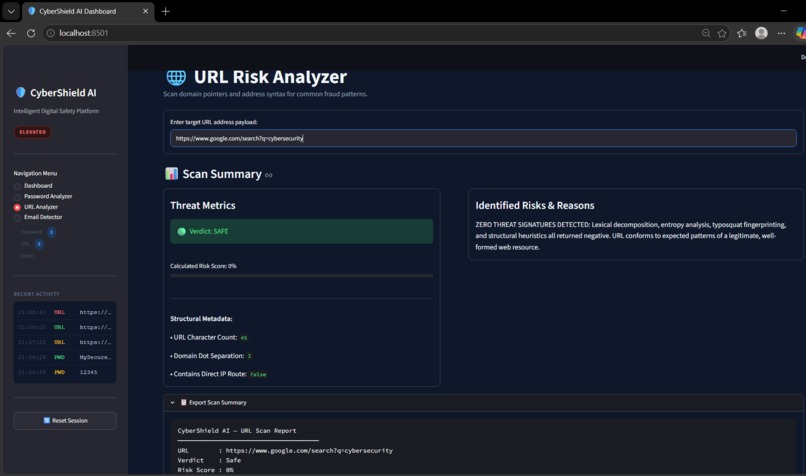This screenshot has height=476, width=806.
Task: Click the clipboard icon in Export Scan Summary
Action: point(184,402)
